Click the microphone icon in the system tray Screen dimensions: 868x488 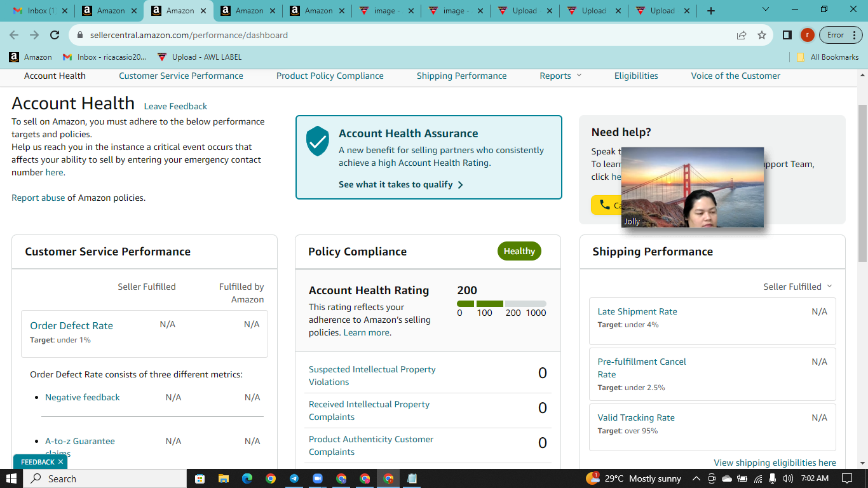(x=773, y=478)
